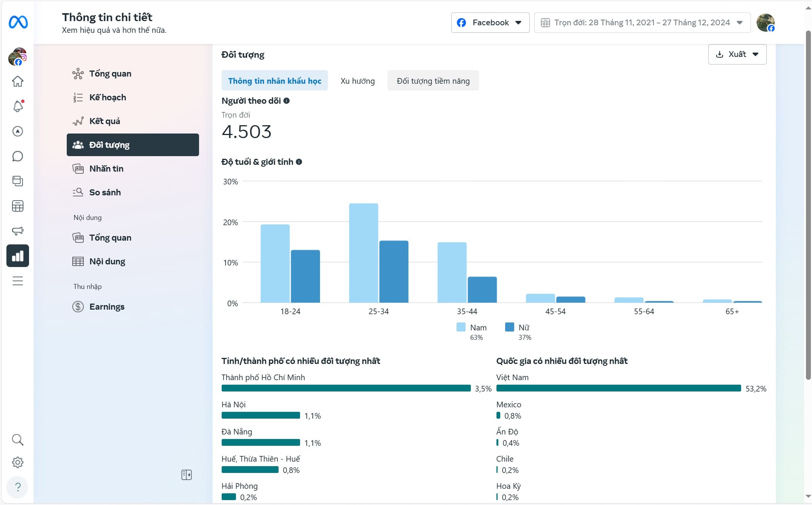Open the Content posts icon

click(18, 181)
